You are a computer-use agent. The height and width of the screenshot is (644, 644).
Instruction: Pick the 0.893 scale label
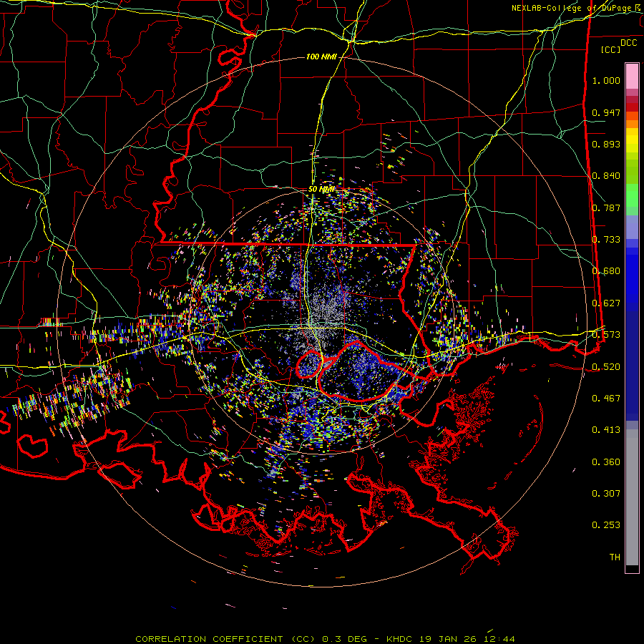click(606, 144)
